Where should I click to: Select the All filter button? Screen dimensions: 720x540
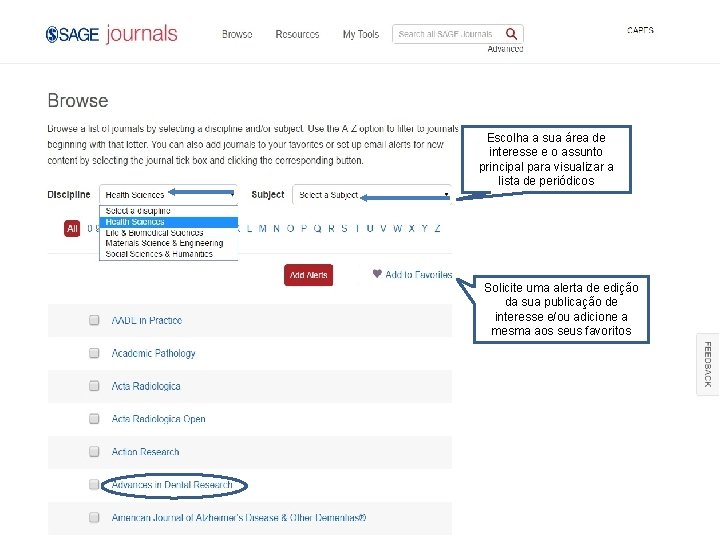tap(72, 229)
